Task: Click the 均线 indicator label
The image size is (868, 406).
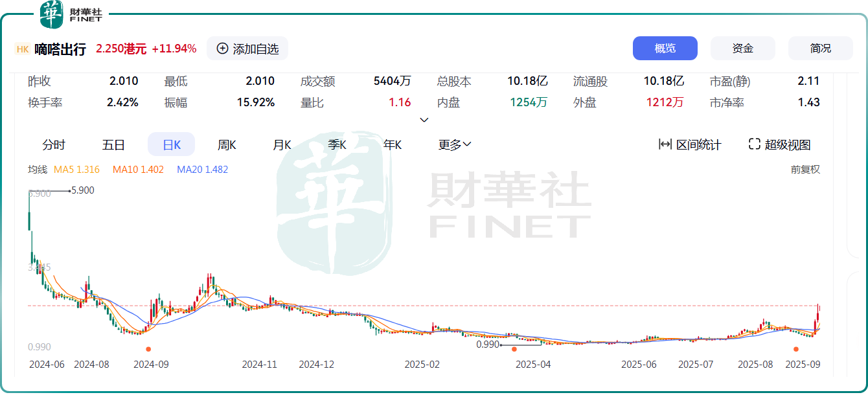Action: click(38, 170)
